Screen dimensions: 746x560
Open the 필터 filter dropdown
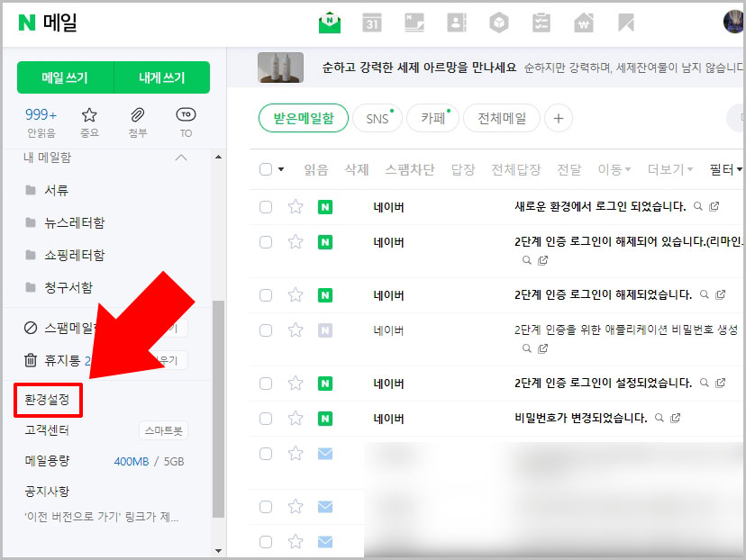(x=723, y=169)
